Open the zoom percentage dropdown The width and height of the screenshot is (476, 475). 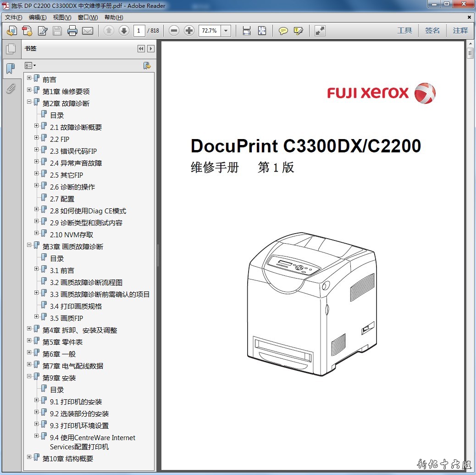coord(226,31)
